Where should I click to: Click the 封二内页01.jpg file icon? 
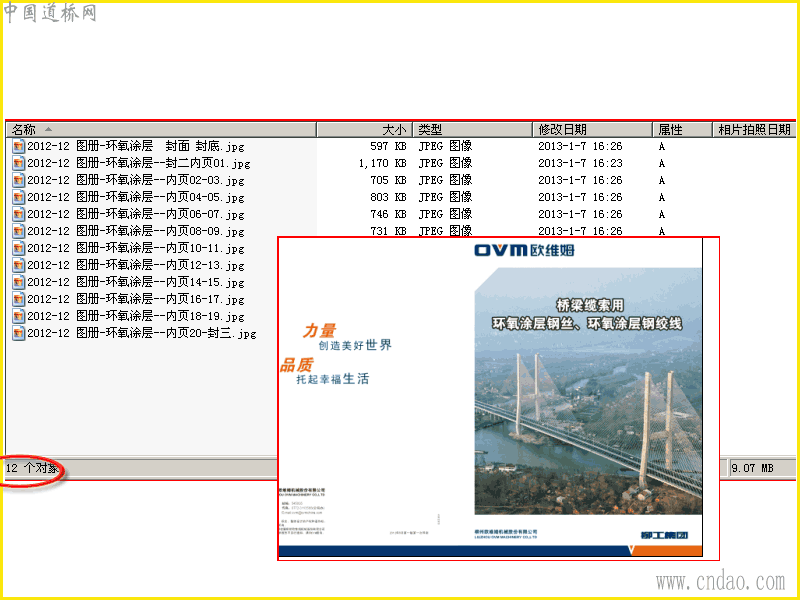click(x=18, y=163)
